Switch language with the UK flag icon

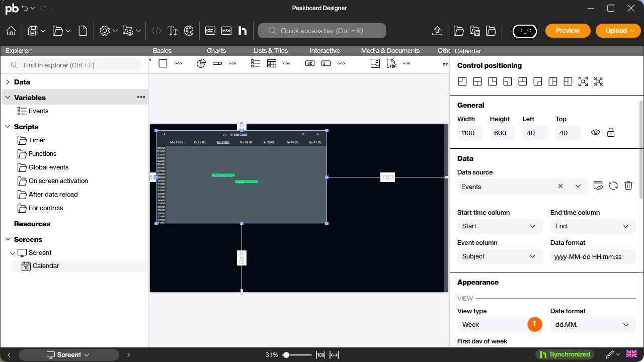pyautogui.click(x=631, y=354)
